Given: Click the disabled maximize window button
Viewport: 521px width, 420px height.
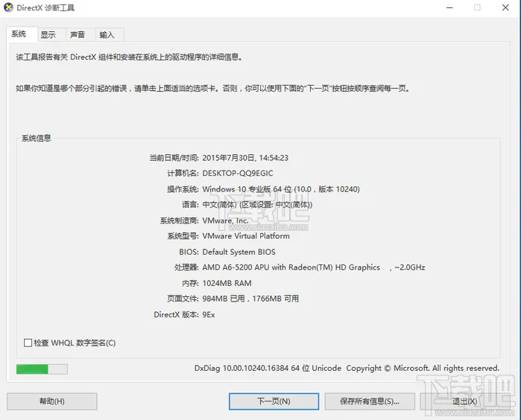Looking at the screenshot, I should click(x=477, y=7).
